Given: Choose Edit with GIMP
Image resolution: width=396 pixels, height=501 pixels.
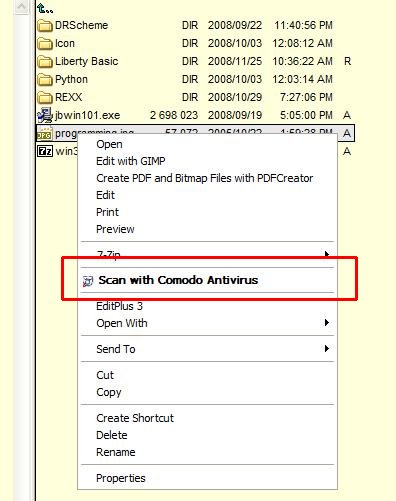Looking at the screenshot, I should (131, 161).
